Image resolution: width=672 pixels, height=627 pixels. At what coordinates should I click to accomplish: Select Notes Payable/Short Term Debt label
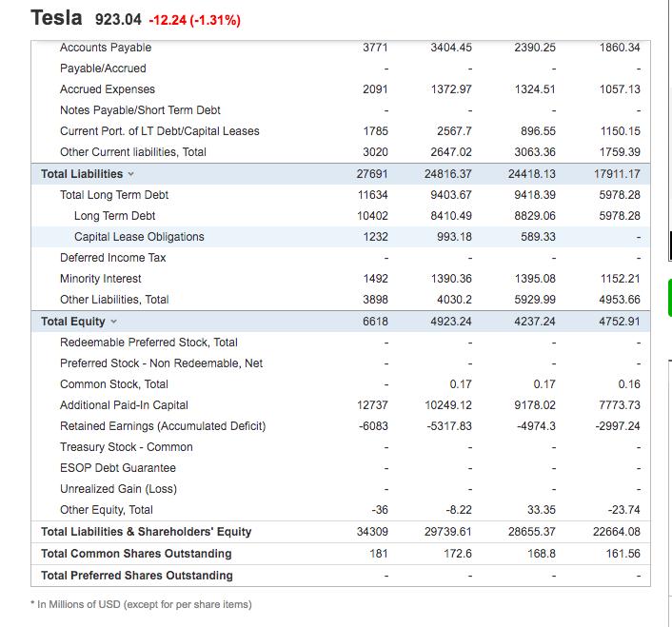[140, 110]
